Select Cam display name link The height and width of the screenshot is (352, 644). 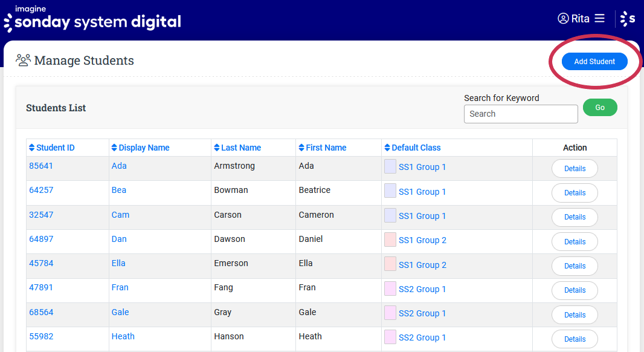(120, 215)
